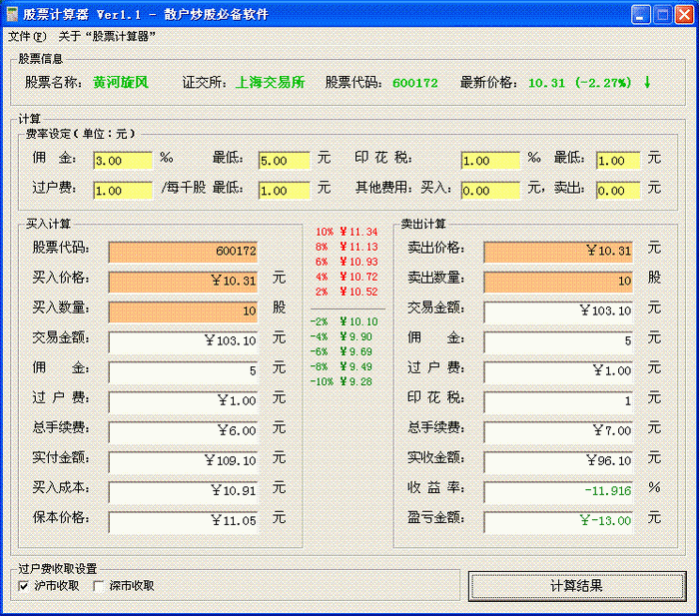
Task: Click the 10% price ¥11.34 entry
Action: click(347, 232)
